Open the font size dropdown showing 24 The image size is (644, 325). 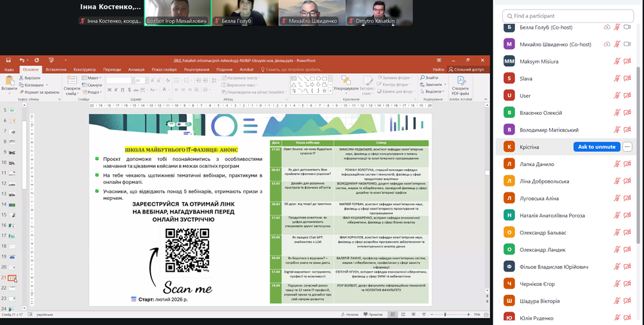(145, 81)
